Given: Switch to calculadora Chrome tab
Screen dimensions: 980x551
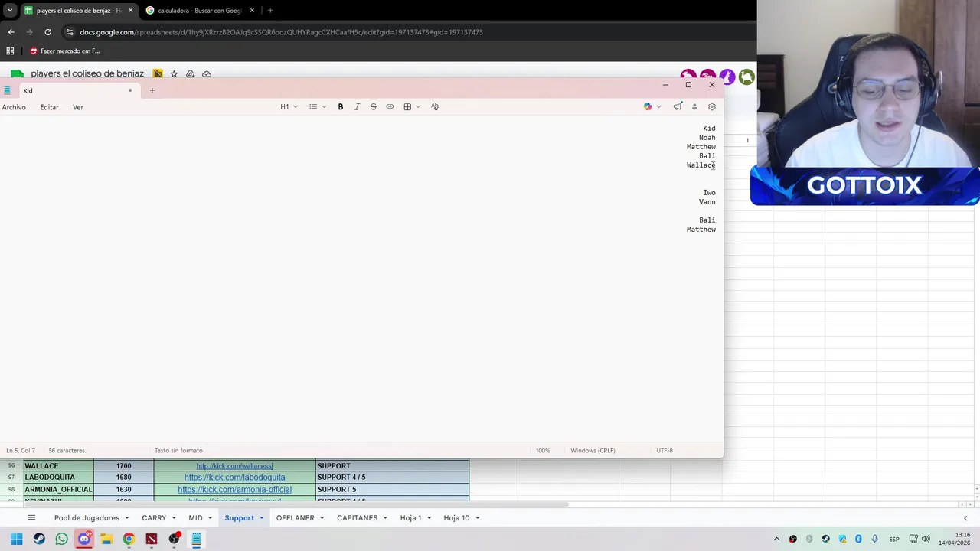Looking at the screenshot, I should coord(199,11).
